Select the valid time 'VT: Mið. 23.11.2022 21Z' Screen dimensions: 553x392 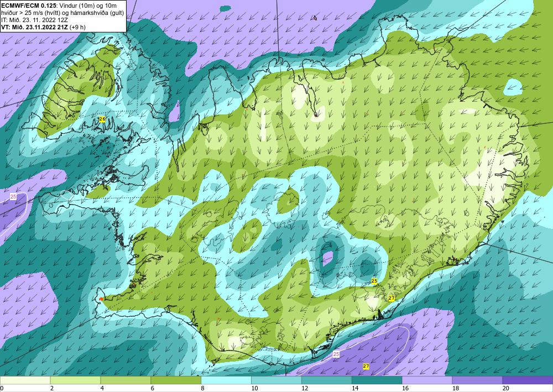pyautogui.click(x=34, y=27)
